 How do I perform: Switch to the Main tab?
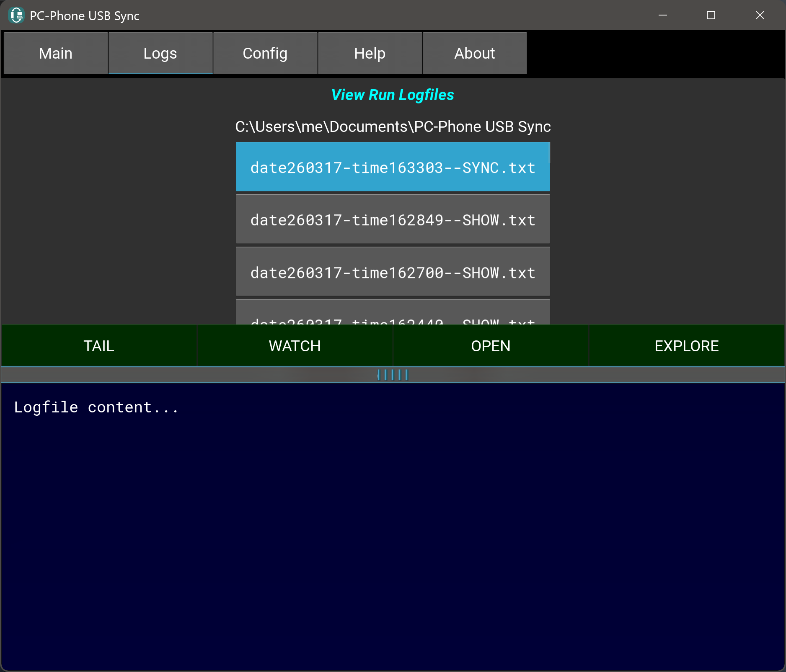tap(56, 54)
